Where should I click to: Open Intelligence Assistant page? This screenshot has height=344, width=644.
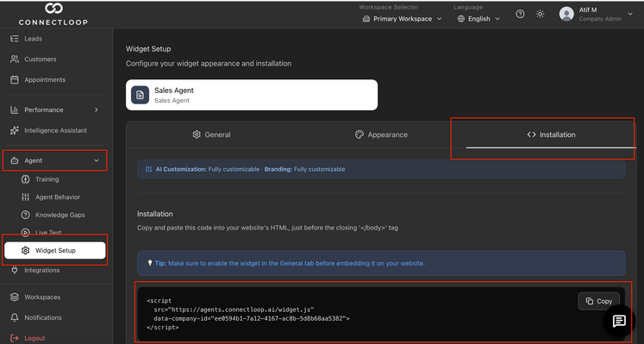pos(55,130)
